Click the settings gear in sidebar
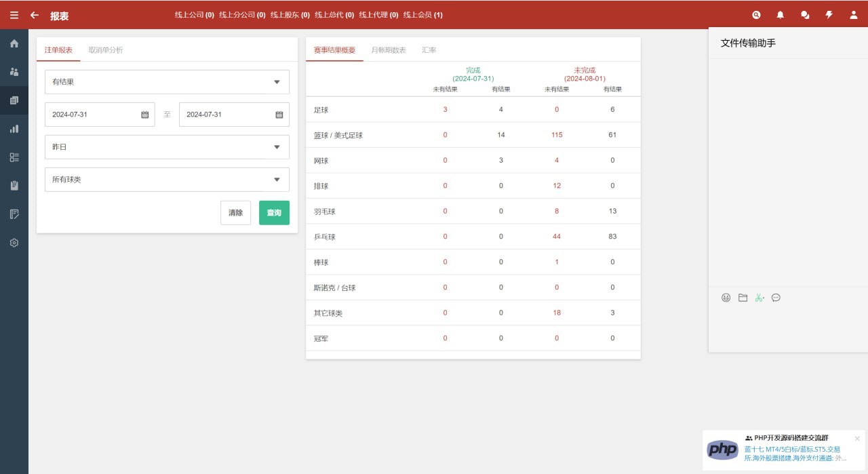This screenshot has width=868, height=474. coord(14,243)
